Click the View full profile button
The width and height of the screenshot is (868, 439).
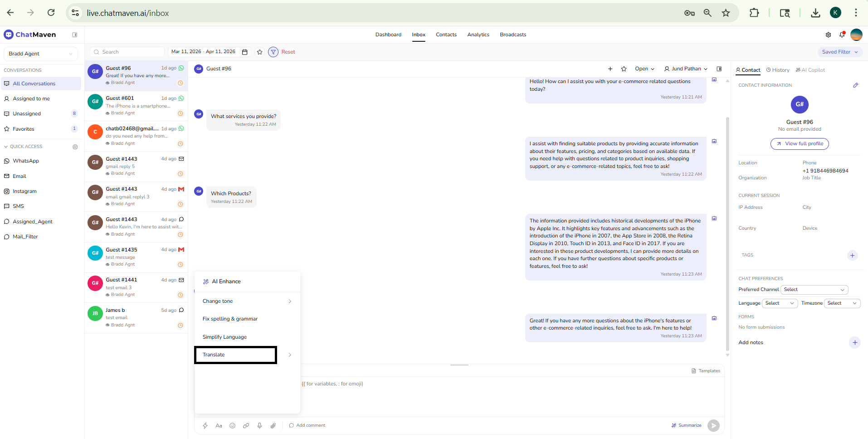(x=800, y=143)
